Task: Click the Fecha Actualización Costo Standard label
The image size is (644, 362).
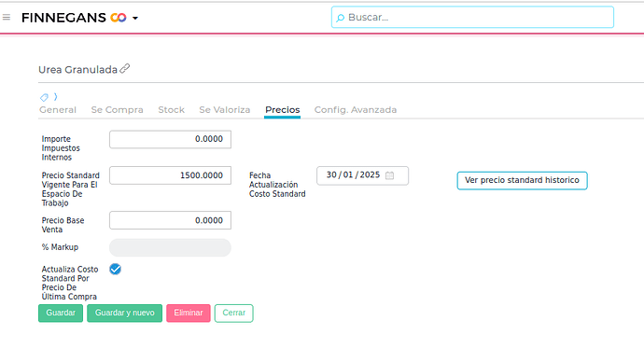Action: (x=277, y=185)
